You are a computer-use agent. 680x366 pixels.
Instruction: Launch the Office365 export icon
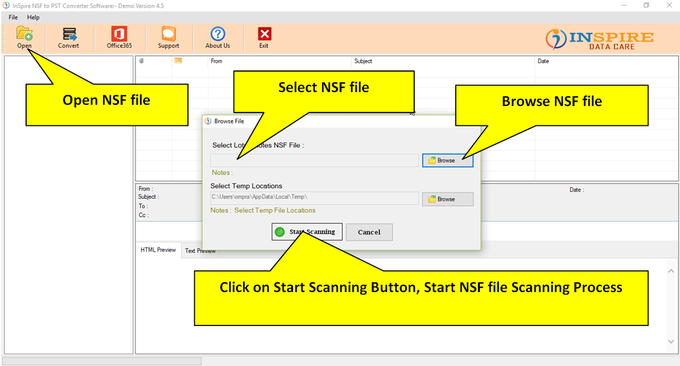[x=119, y=37]
